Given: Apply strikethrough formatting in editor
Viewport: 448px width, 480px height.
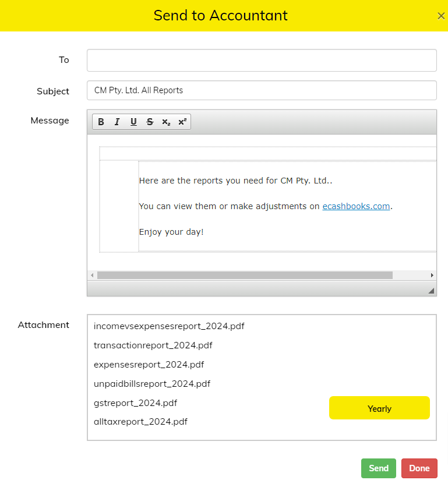Looking at the screenshot, I should (150, 122).
